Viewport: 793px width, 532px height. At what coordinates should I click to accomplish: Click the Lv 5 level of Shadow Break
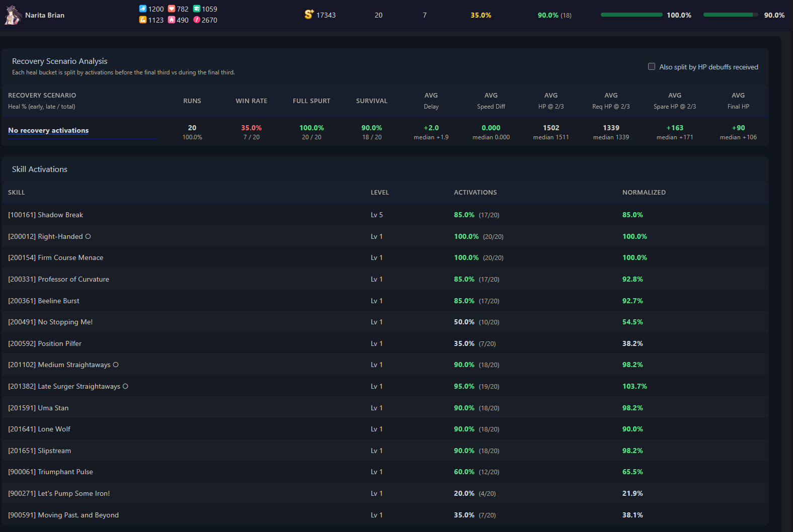[377, 215]
